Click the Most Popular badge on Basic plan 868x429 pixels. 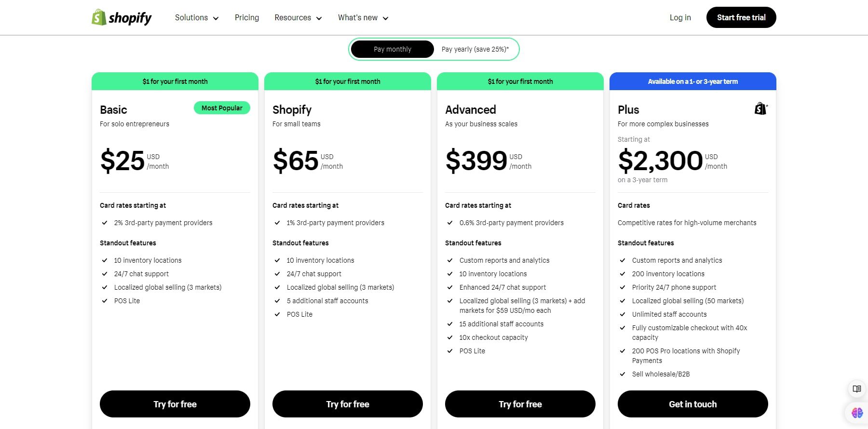[222, 107]
